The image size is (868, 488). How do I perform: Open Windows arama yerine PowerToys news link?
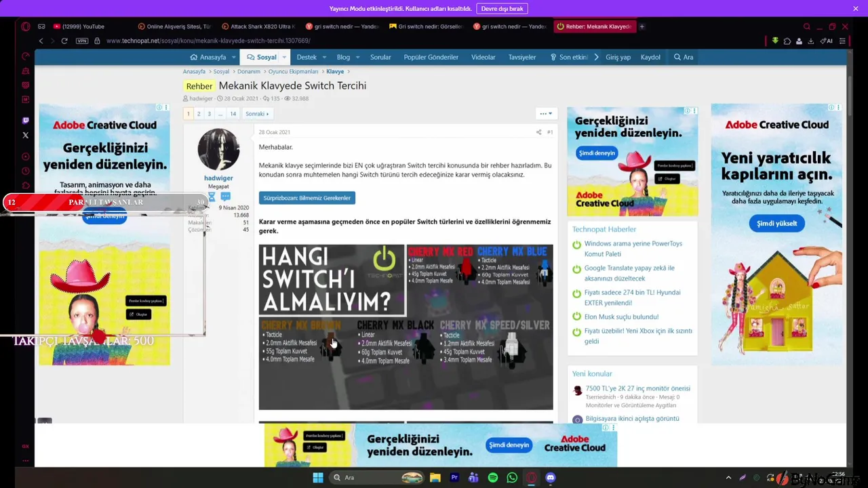point(633,249)
